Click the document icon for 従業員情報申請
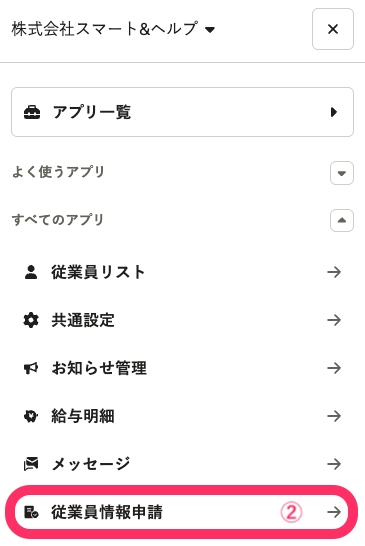 (x=31, y=512)
